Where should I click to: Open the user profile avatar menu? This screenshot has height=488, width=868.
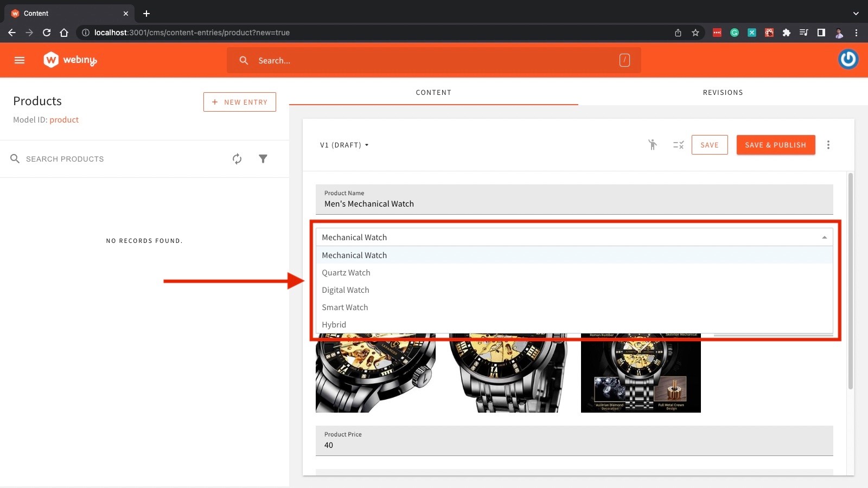click(x=848, y=59)
